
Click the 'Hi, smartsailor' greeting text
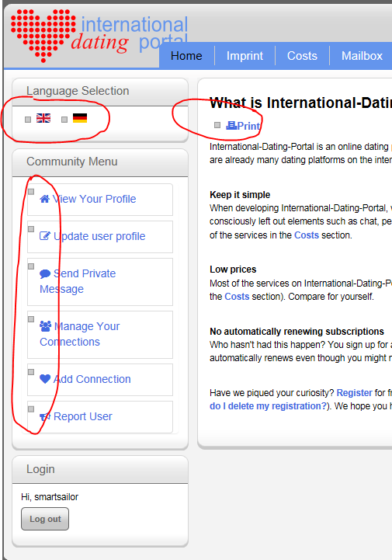click(50, 497)
